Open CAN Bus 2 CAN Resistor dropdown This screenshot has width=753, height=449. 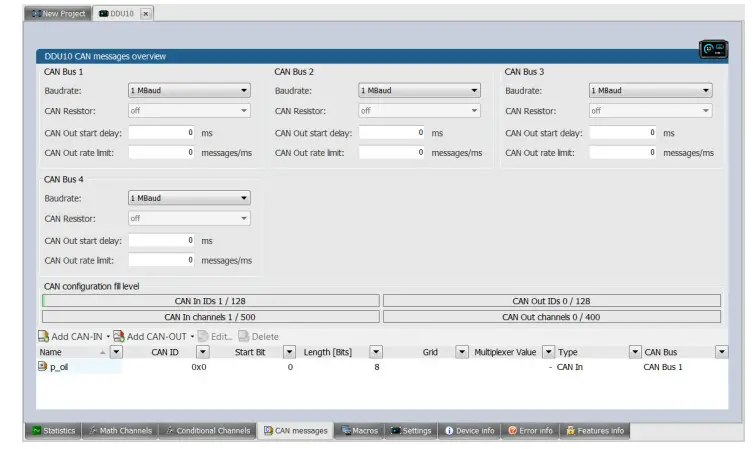419,110
